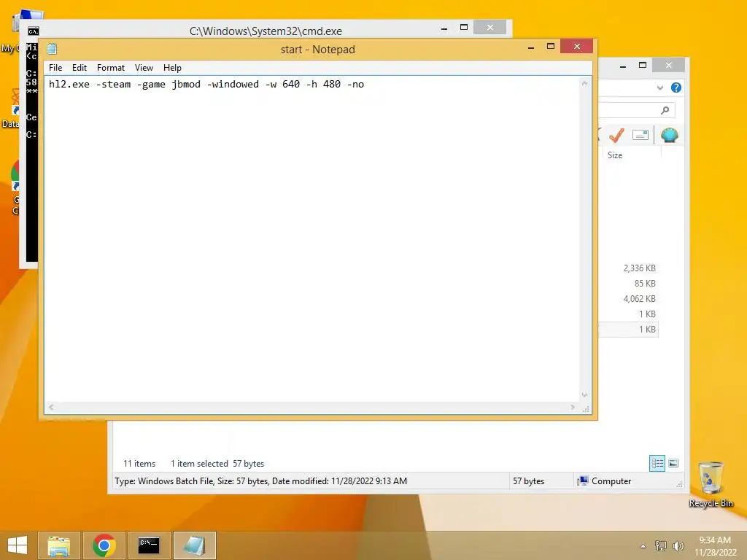Image resolution: width=747 pixels, height=560 pixels.
Task: Open the Format menu in Notepad
Action: point(111,68)
